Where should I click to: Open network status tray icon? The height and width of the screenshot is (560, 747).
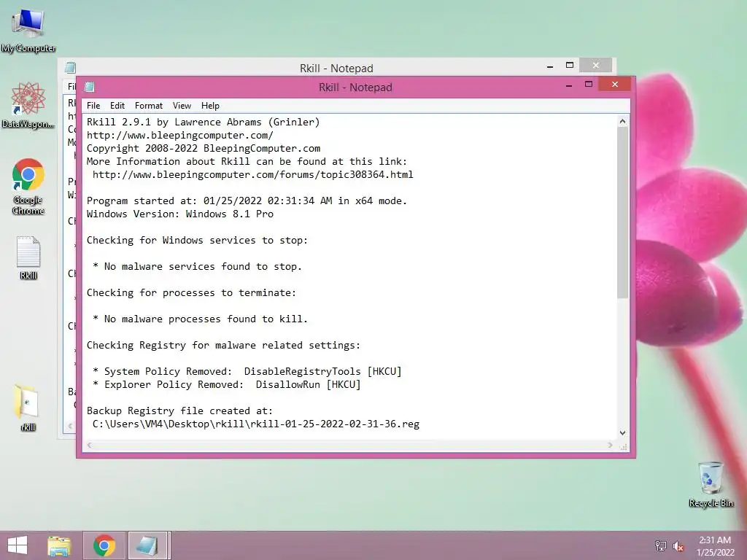(660, 545)
